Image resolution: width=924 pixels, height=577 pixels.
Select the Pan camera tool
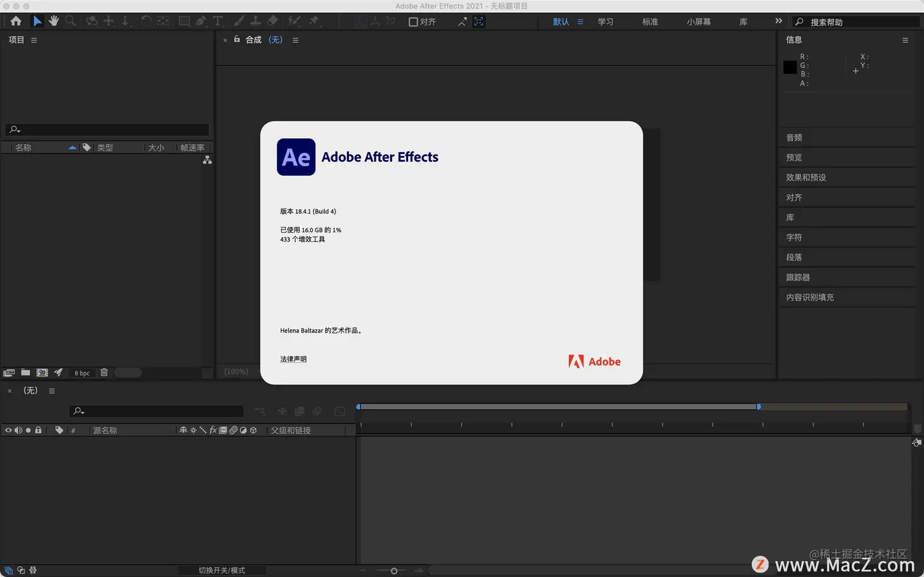tap(109, 21)
